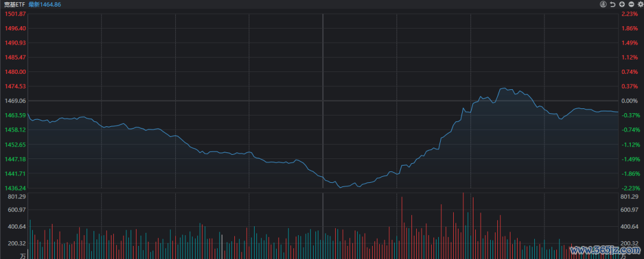Click the -2.23% green percent axis label

[x=630, y=188]
